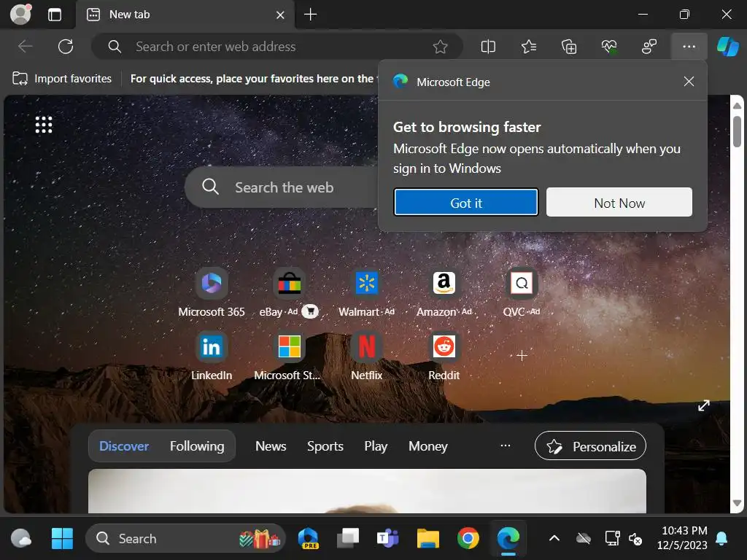Add a new quick link site
Image resolution: width=747 pixels, height=560 pixels.
coord(522,355)
